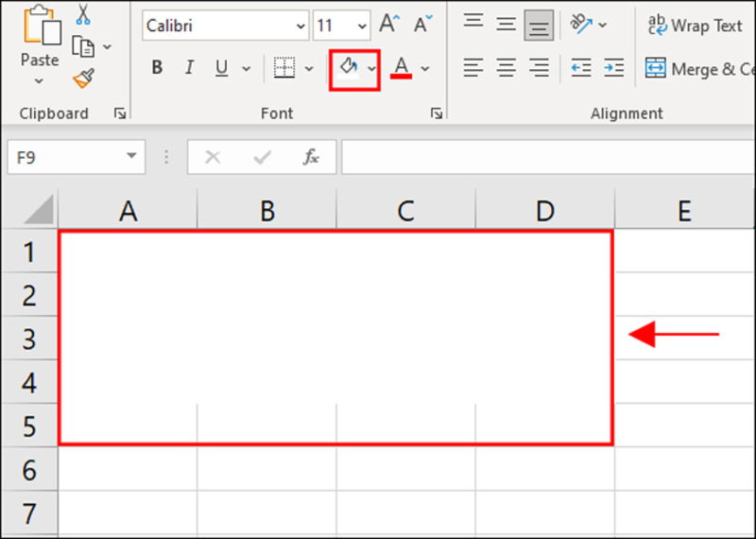Click the Decrease Indent icon
756x539 pixels.
[x=581, y=68]
